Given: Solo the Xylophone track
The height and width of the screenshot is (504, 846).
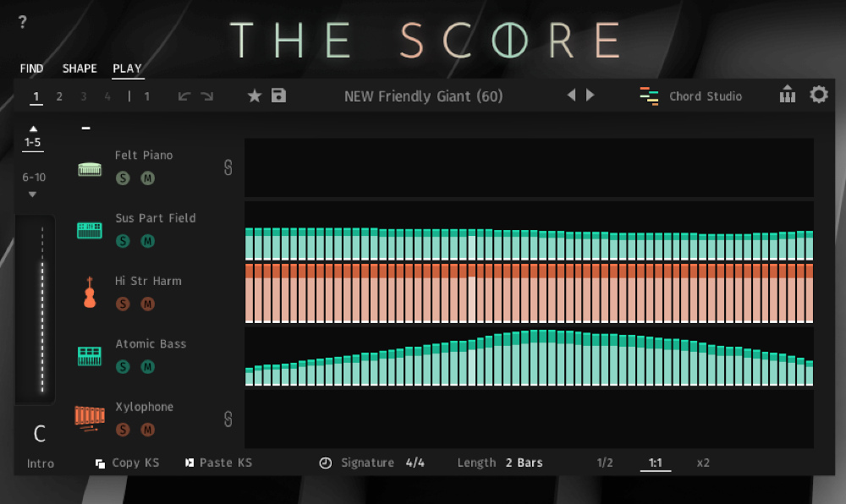Looking at the screenshot, I should 123,430.
